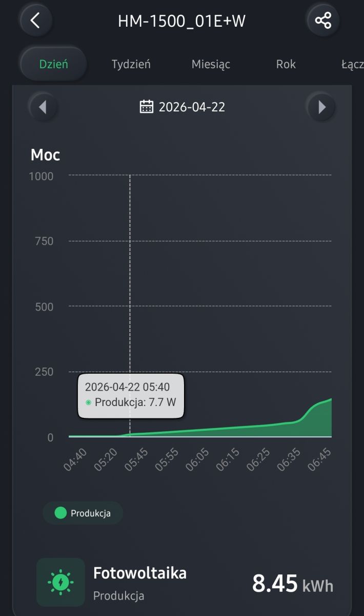Tap the Fotowoltaika solar icon
364x616 pixels.
pos(60,582)
